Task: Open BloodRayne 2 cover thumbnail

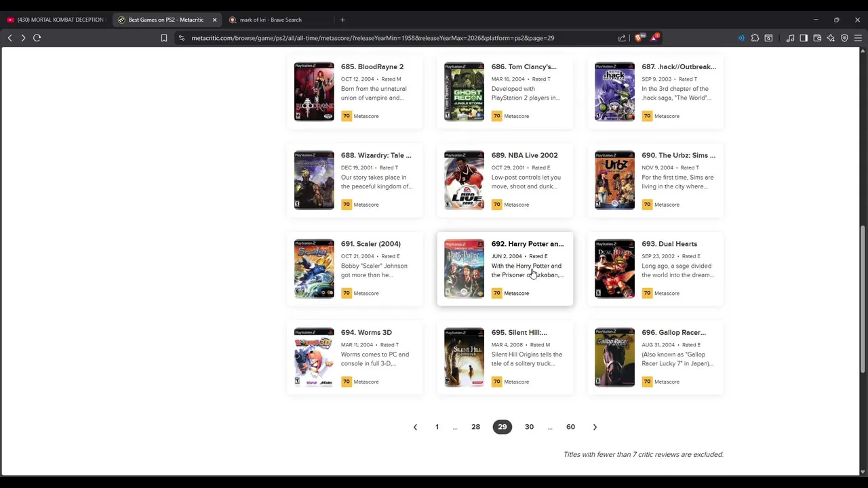Action: (314, 91)
